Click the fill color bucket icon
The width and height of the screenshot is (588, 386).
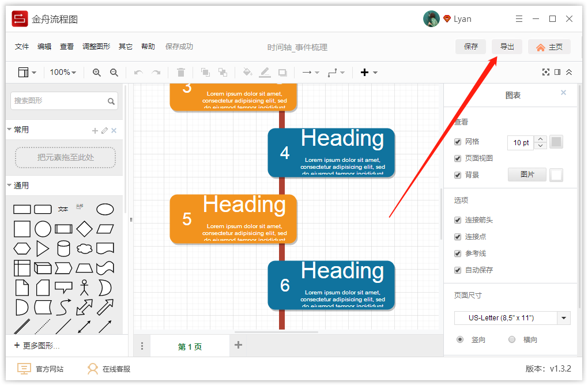[x=247, y=72]
